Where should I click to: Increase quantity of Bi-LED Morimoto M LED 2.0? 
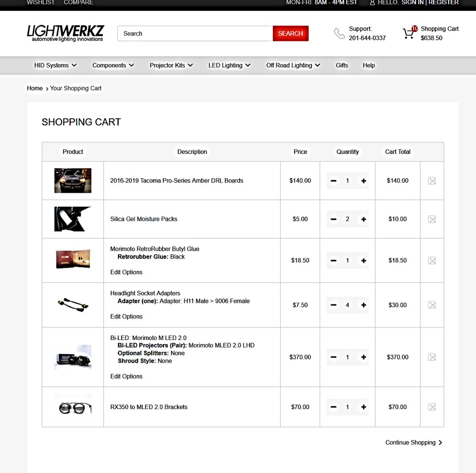[x=363, y=357]
